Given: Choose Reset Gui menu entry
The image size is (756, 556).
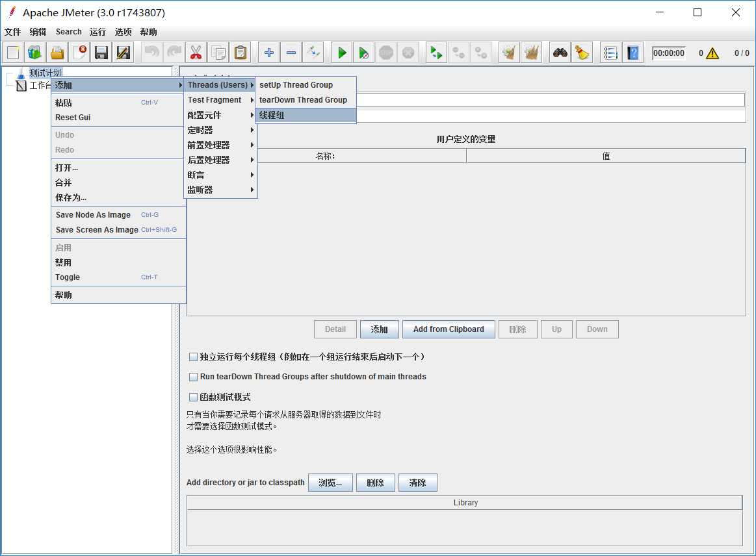Looking at the screenshot, I should point(118,118).
